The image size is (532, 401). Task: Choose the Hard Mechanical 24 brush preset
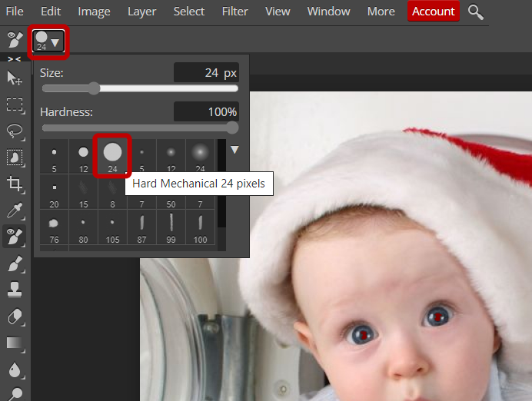tap(113, 157)
